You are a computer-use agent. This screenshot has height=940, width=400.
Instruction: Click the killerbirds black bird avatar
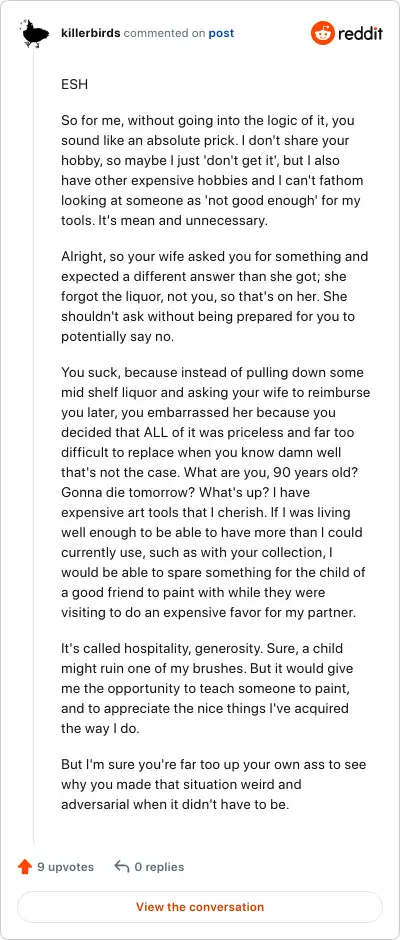pyautogui.click(x=34, y=33)
